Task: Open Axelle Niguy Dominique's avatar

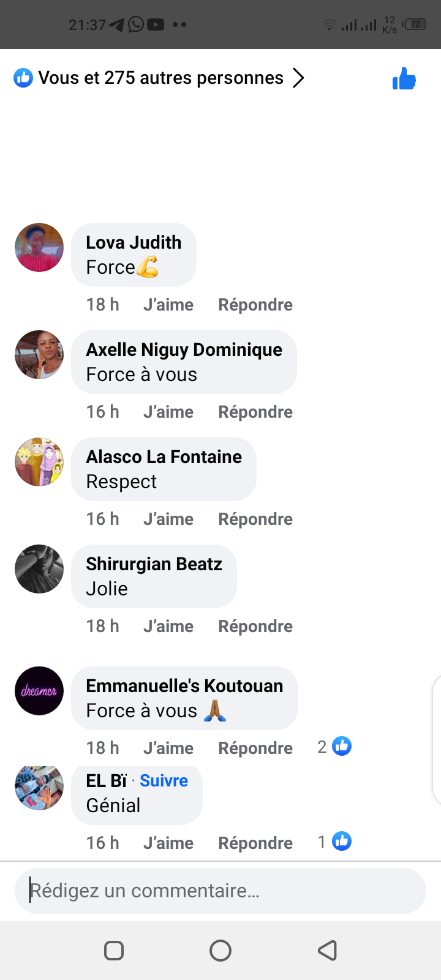Action: coord(39,355)
